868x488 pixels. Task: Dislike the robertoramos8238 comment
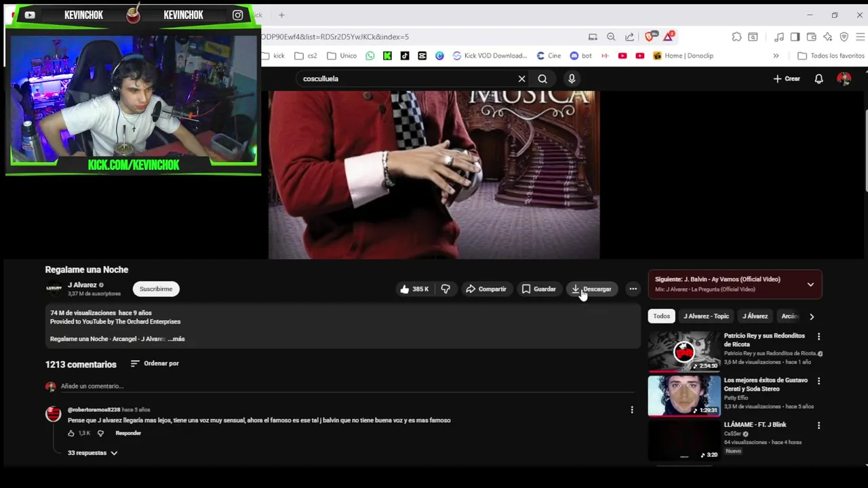(100, 433)
